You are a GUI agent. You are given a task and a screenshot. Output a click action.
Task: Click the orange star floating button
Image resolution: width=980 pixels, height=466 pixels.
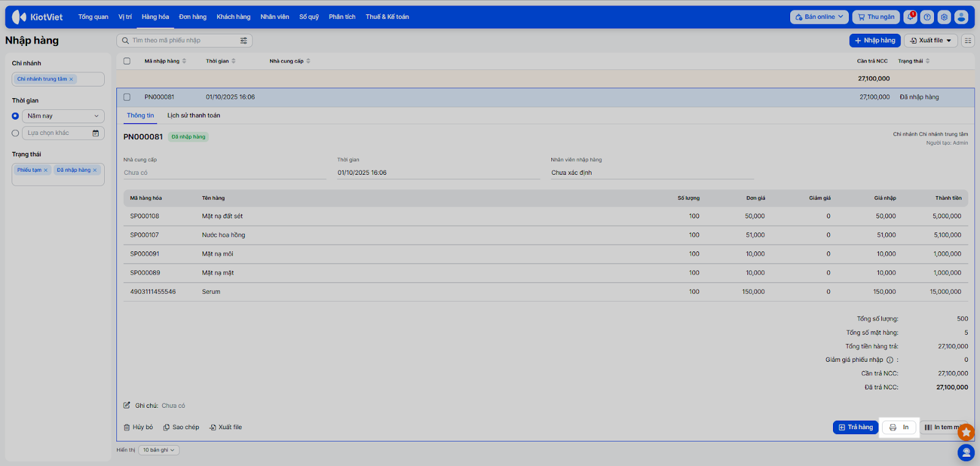[x=966, y=432]
